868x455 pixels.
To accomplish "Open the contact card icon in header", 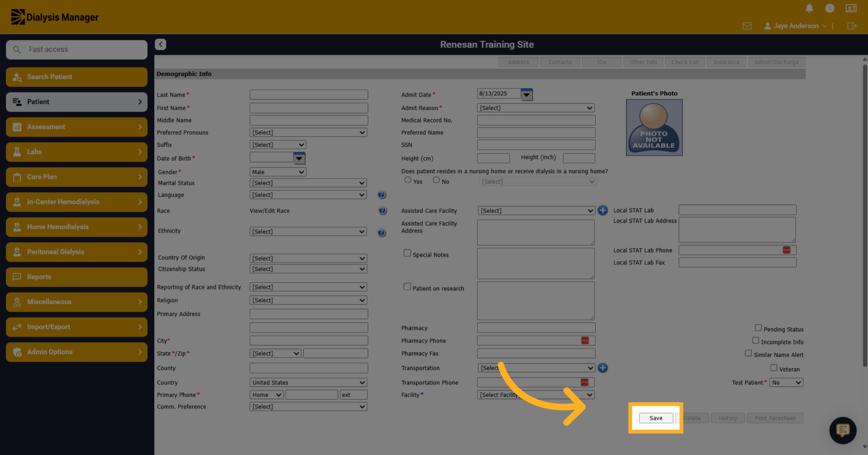I will (x=851, y=8).
